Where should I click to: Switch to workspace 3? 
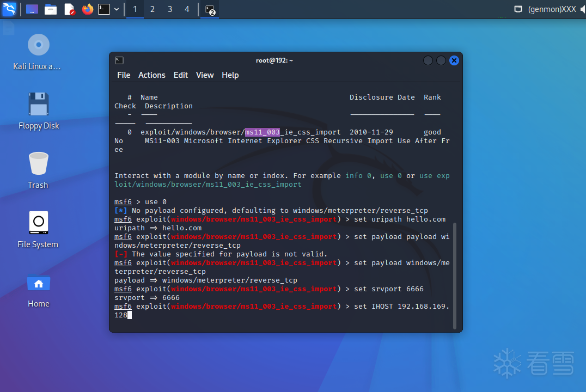170,9
